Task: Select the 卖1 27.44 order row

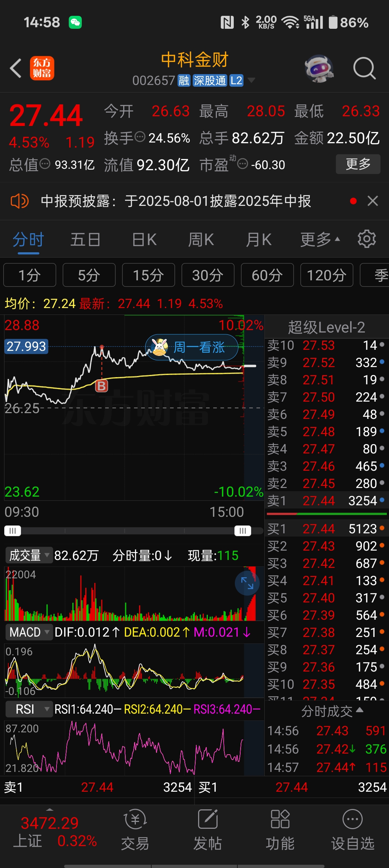Action: pos(326,501)
